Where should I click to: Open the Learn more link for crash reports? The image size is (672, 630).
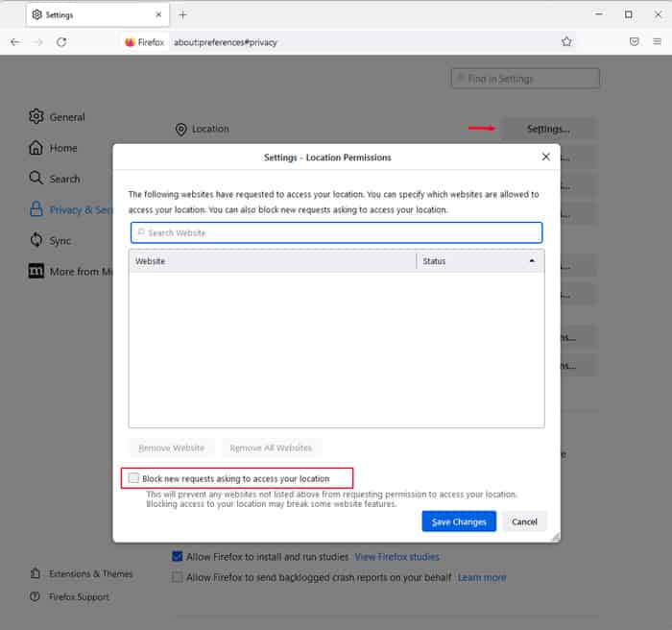coord(482,577)
